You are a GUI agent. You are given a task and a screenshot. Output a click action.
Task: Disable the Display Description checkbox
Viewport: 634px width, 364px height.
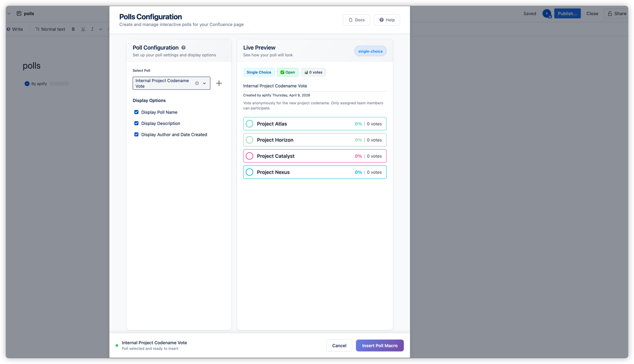(136, 123)
